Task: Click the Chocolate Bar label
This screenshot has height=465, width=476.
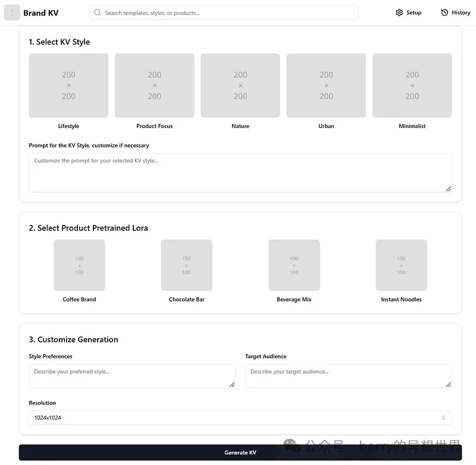Action: pyautogui.click(x=187, y=299)
